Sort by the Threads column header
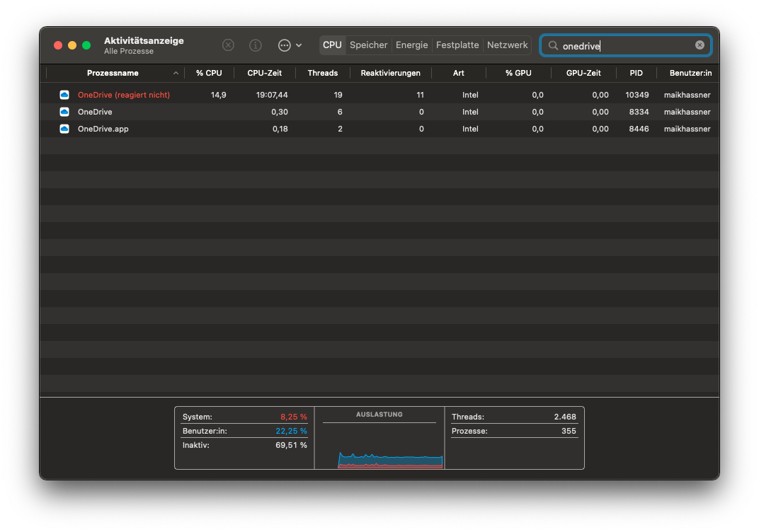Screen dimensions: 759x532 pyautogui.click(x=322, y=74)
